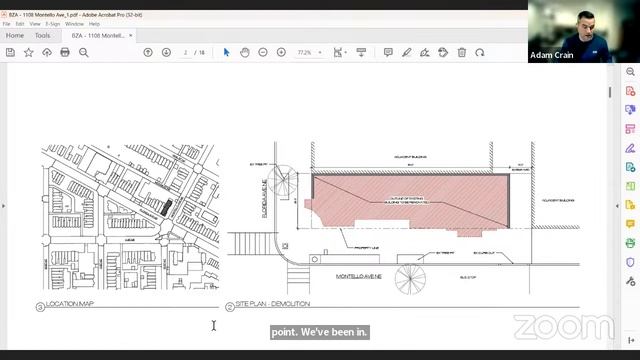The height and width of the screenshot is (360, 640).
Task: Select the BZA - 1108 Montello document tab
Action: (98, 36)
